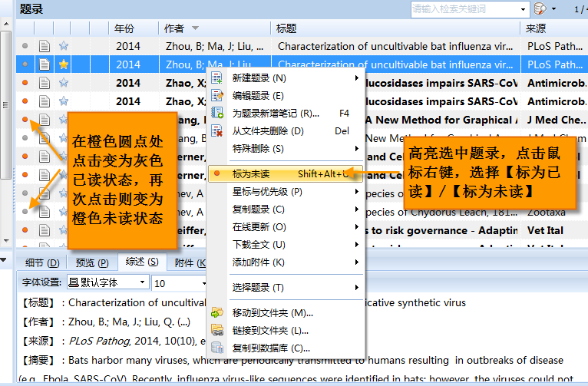The width and height of the screenshot is (588, 386).
Task: Click document icon in bold J Med Che.. row
Action: click(x=45, y=120)
